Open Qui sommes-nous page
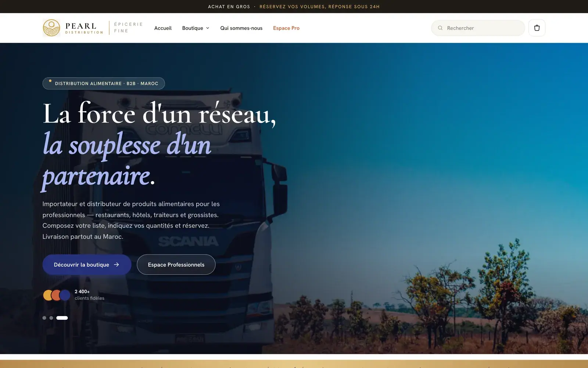Screen dimensions: 588x368 (241, 28)
